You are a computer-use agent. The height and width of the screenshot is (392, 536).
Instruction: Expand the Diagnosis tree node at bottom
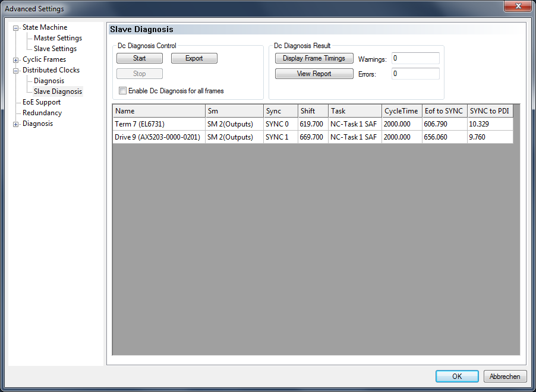16,124
